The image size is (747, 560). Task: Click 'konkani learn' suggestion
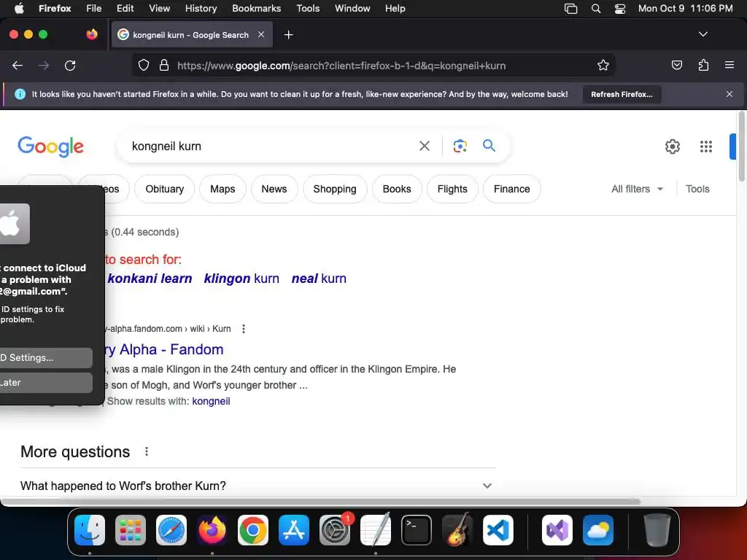(150, 279)
